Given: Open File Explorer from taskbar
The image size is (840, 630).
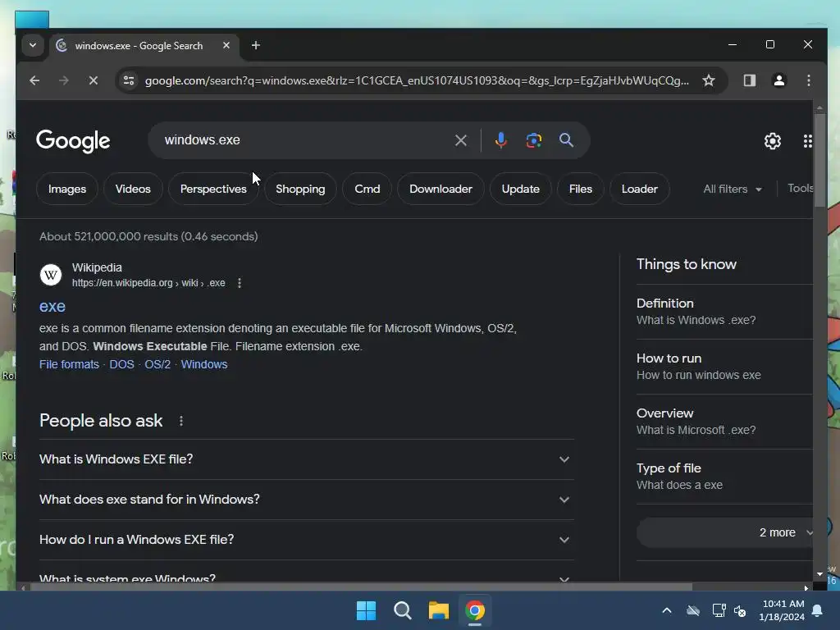Looking at the screenshot, I should click(439, 610).
